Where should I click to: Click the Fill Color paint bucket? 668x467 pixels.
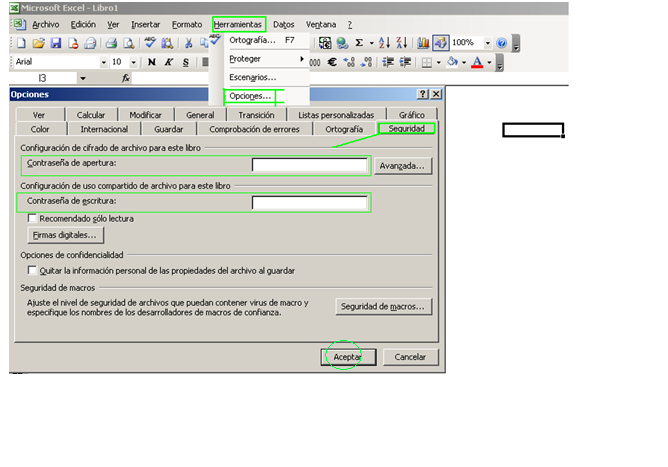click(x=452, y=62)
